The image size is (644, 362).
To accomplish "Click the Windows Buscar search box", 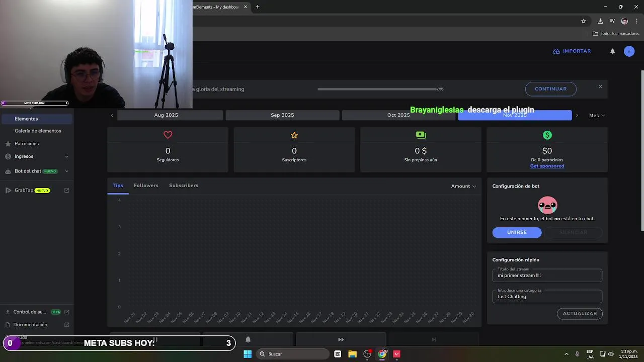I will coord(293,354).
